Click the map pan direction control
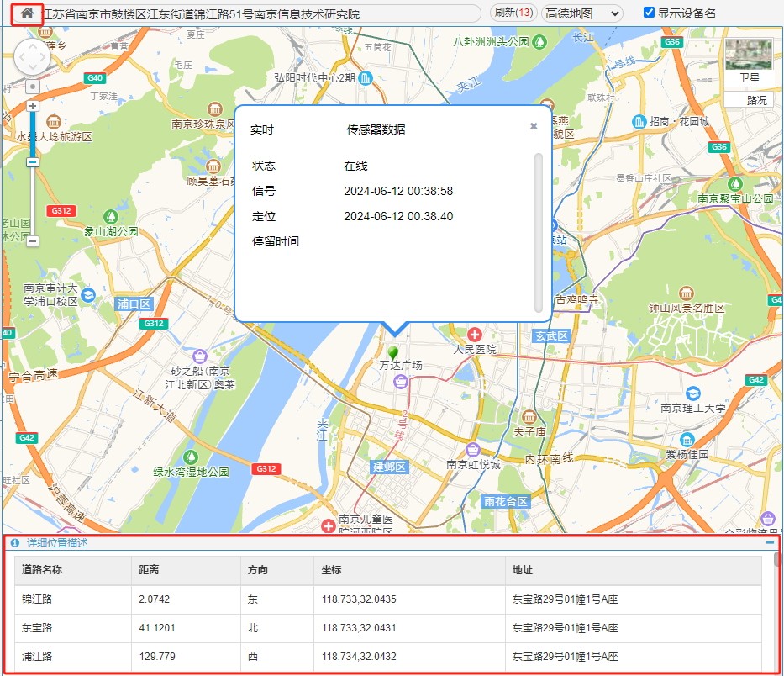 pyautogui.click(x=33, y=56)
